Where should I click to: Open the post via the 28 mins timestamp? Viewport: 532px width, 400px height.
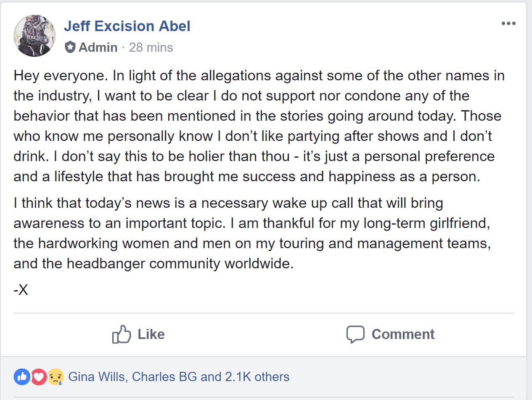[x=151, y=47]
